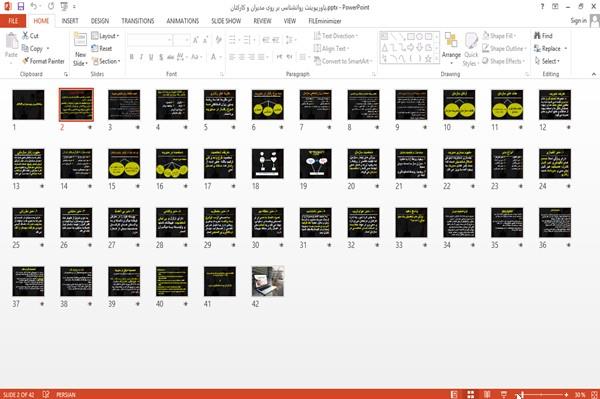Click the Reset slide button

(102, 49)
